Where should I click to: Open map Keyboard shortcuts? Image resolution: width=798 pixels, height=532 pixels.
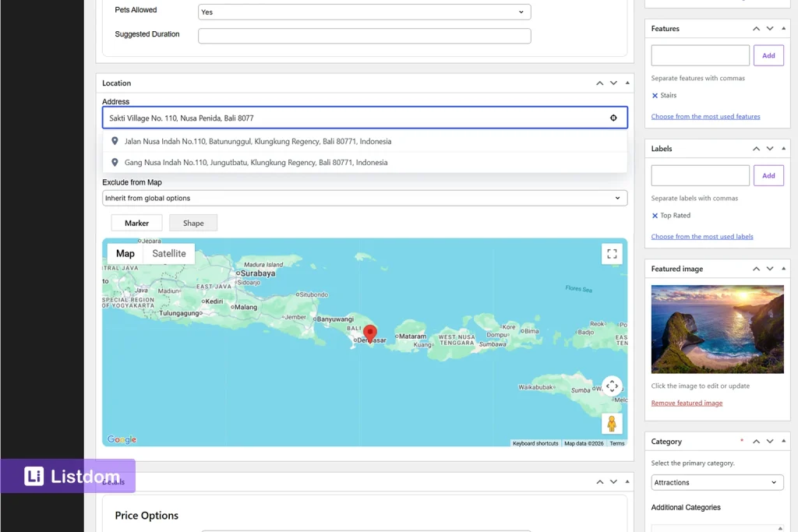point(535,443)
